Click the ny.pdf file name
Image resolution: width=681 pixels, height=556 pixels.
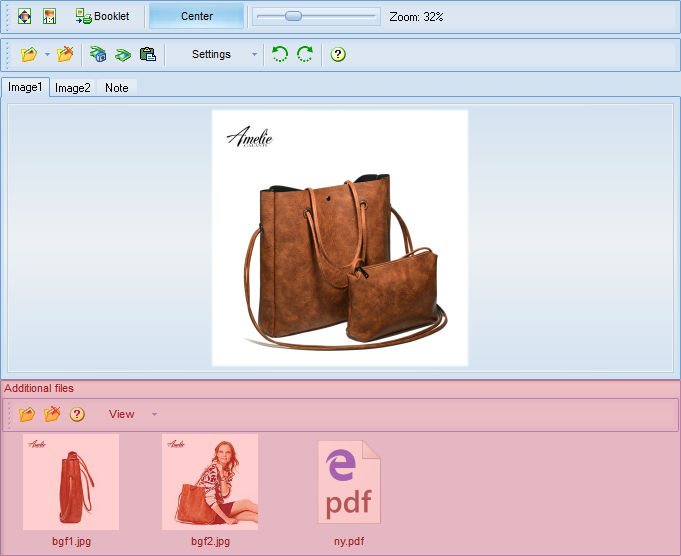tap(349, 541)
